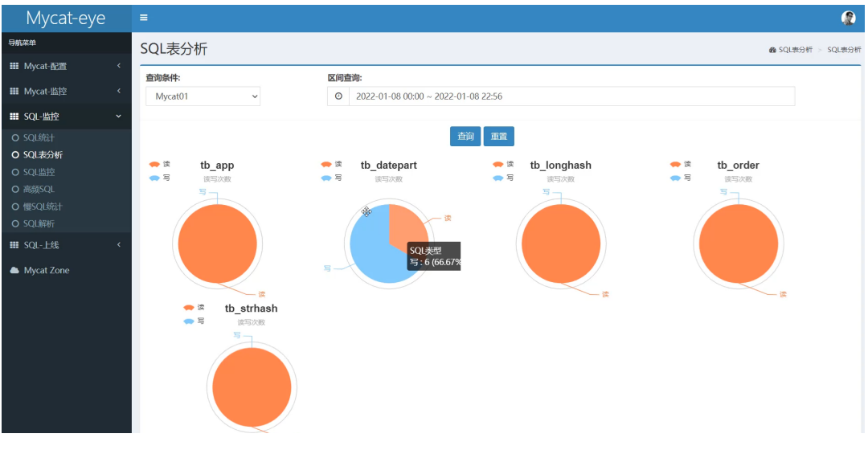
Task: Open the user avatar in header
Action: coord(848,18)
